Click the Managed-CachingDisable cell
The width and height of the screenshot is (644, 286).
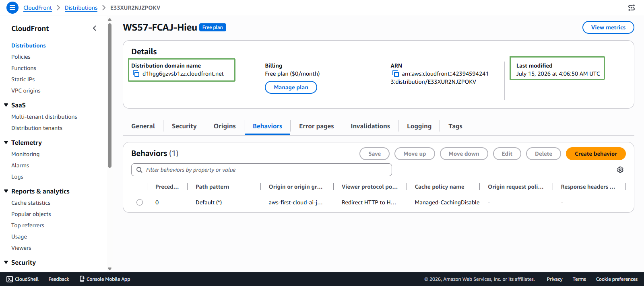click(447, 202)
